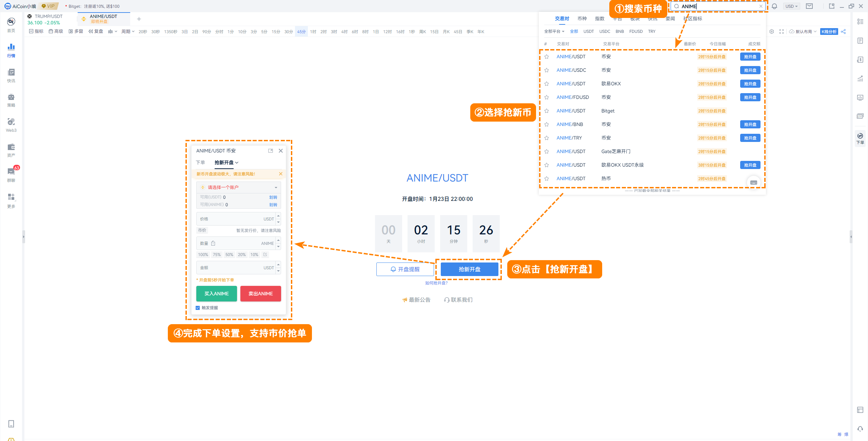Click the 开盘提醒 reminder button
The image size is (868, 441).
[x=405, y=269]
